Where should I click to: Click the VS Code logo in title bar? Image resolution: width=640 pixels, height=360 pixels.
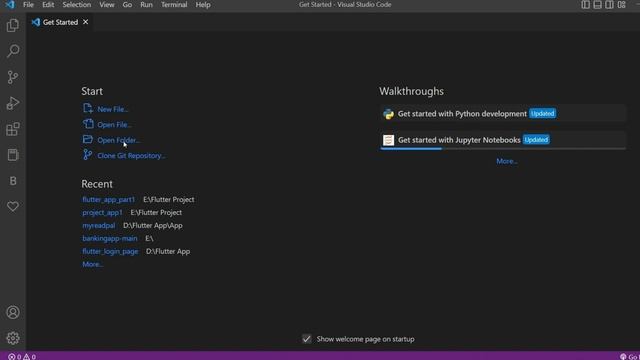[10, 4]
